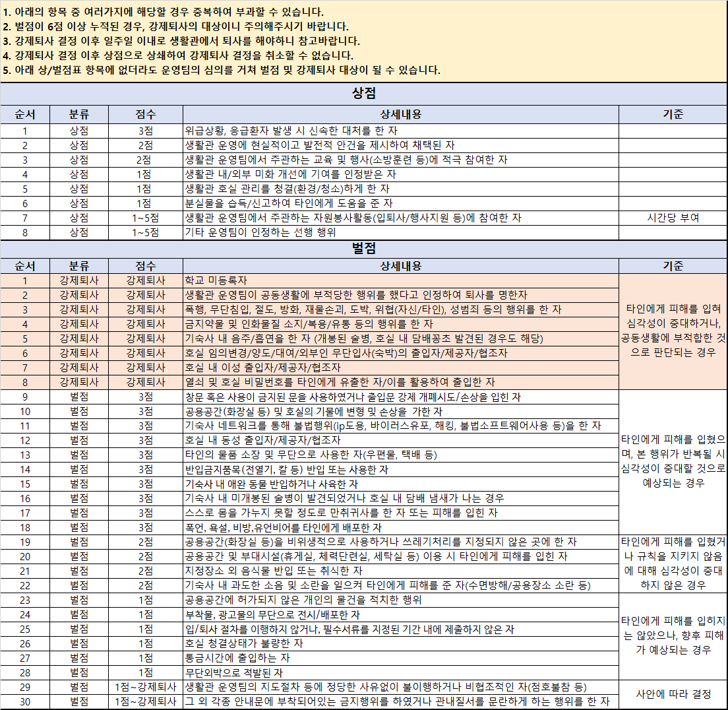The height and width of the screenshot is (710, 728).
Task: Click cell starting '입/퇴사 절차를 이행하지 않거나'
Action: click(401, 629)
